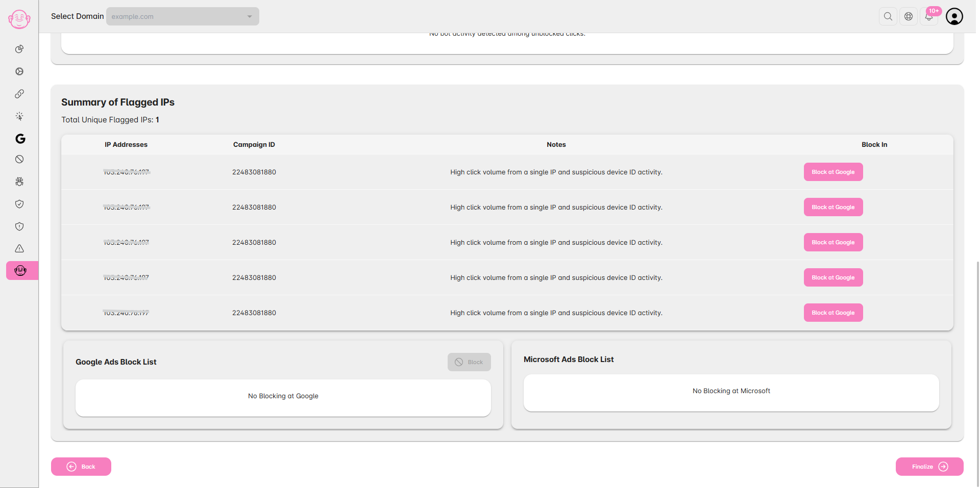Click Block at Google in first row
The width and height of the screenshot is (980, 488).
pyautogui.click(x=833, y=172)
